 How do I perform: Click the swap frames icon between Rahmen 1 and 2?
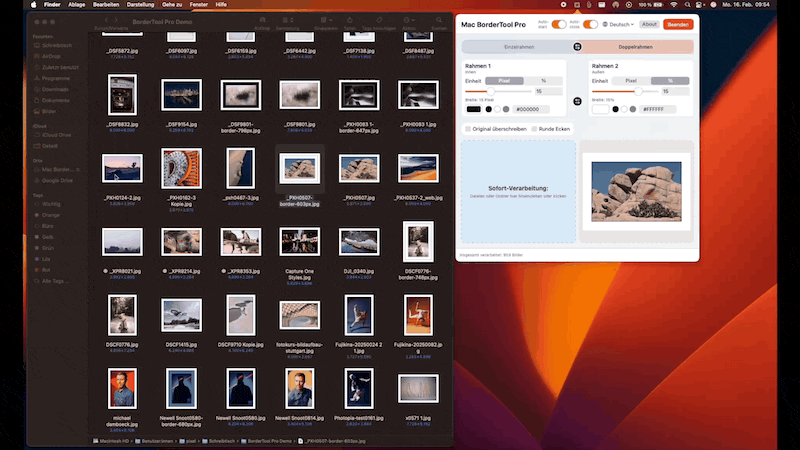[577, 101]
